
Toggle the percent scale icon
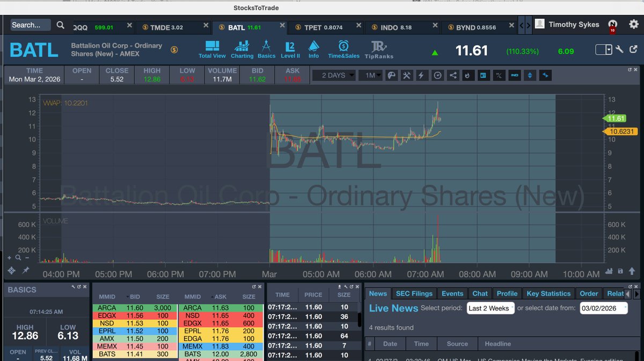(499, 75)
